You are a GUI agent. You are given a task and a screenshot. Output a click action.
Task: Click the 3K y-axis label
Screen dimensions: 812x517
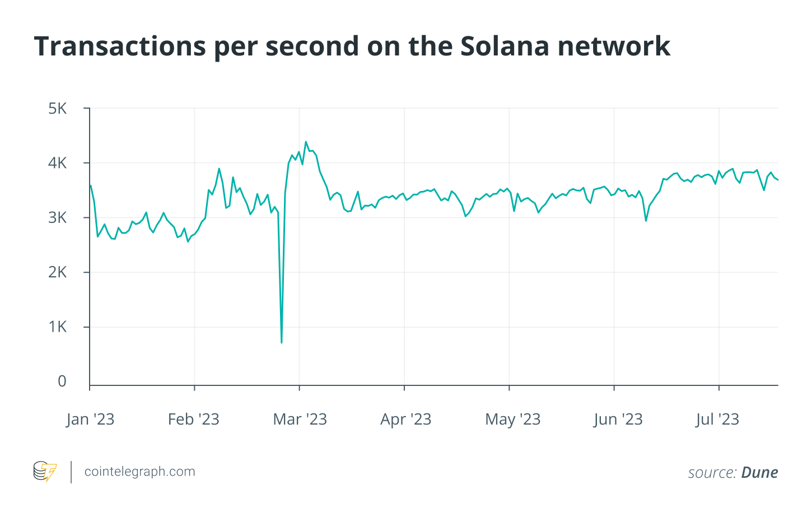tap(58, 218)
